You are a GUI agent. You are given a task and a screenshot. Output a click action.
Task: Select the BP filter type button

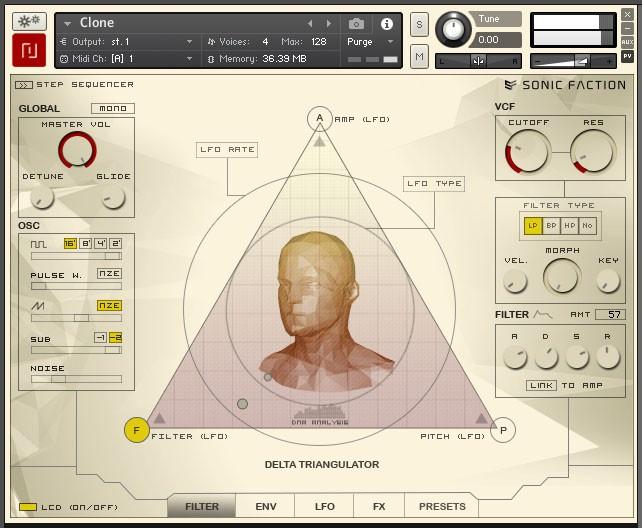(551, 226)
